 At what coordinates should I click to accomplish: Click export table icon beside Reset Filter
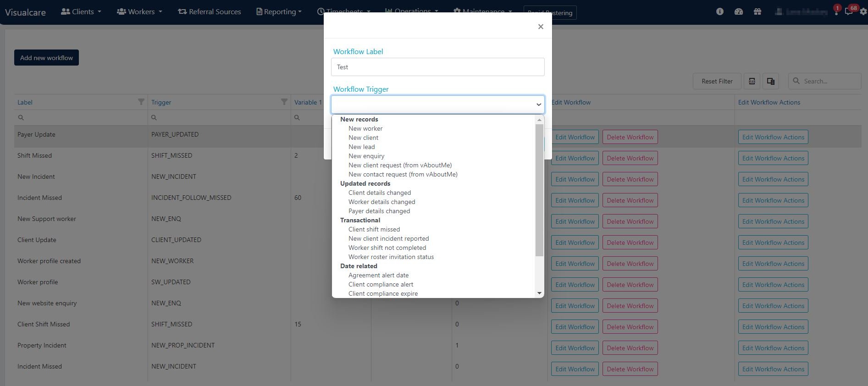(752, 81)
